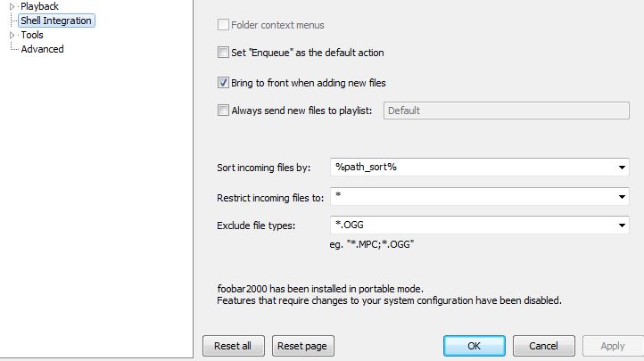Enable Set "Enqueue" as default action
The image size is (644, 361).
tap(223, 53)
